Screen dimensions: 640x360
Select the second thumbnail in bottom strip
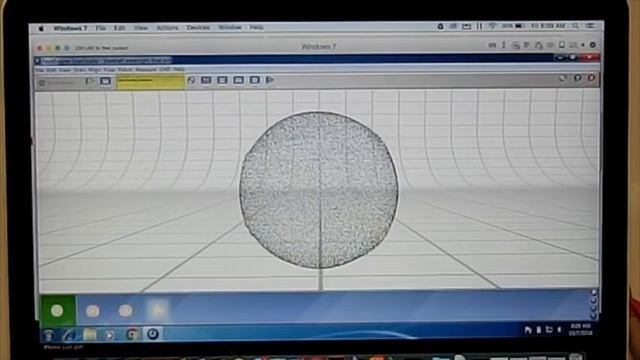click(93, 311)
